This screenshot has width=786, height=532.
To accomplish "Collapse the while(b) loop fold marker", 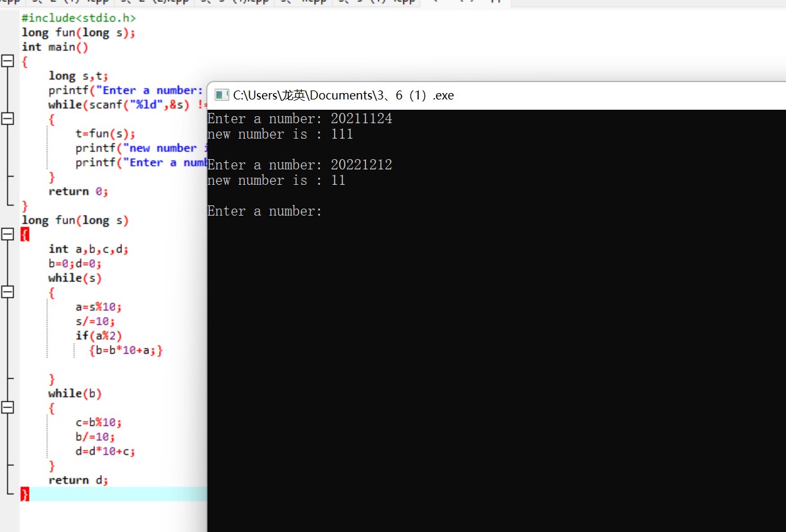I will 8,408.
